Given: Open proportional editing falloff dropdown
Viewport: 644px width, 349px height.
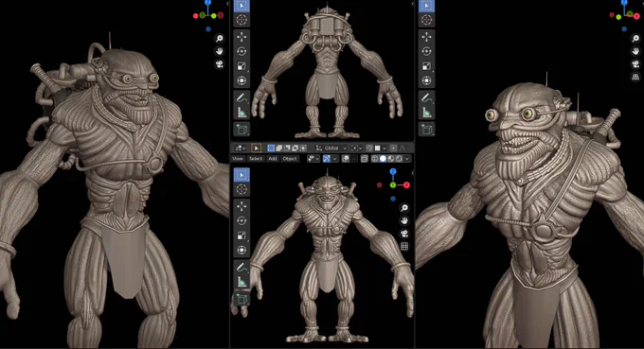Looking at the screenshot, I should 402,148.
